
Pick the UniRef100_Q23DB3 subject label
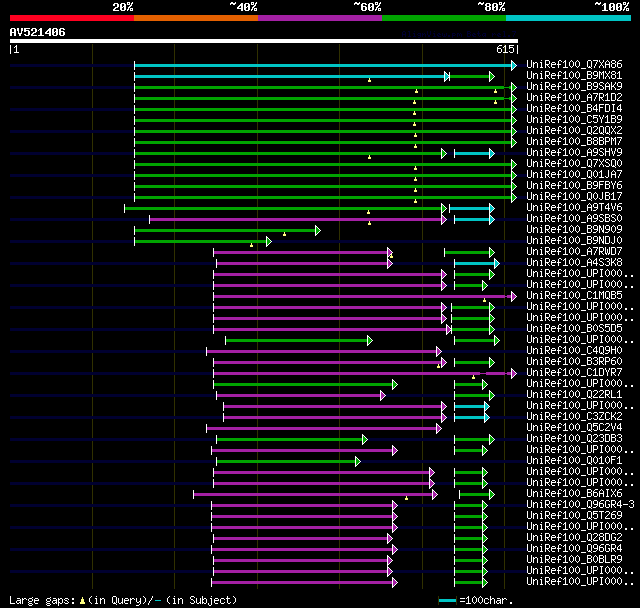coord(574,439)
